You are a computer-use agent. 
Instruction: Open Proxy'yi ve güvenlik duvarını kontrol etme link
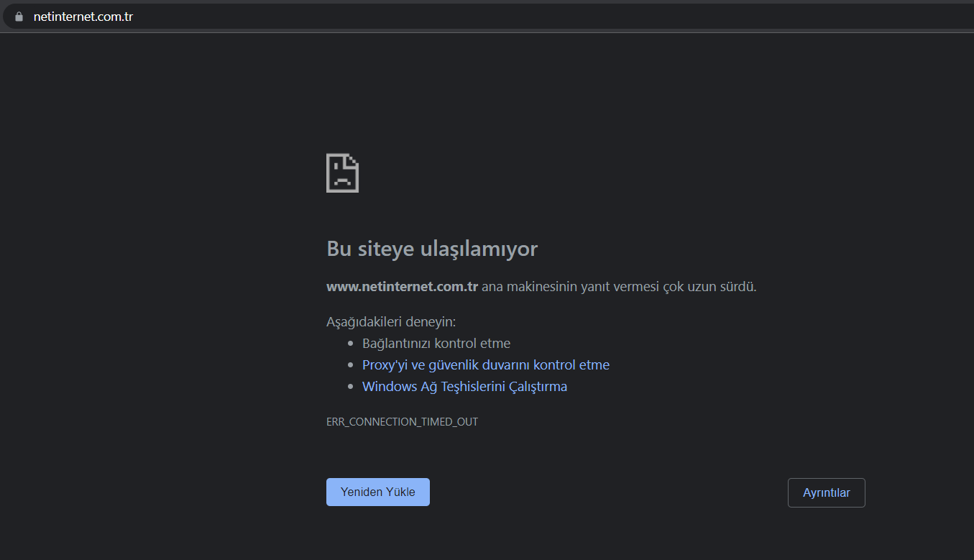point(486,365)
